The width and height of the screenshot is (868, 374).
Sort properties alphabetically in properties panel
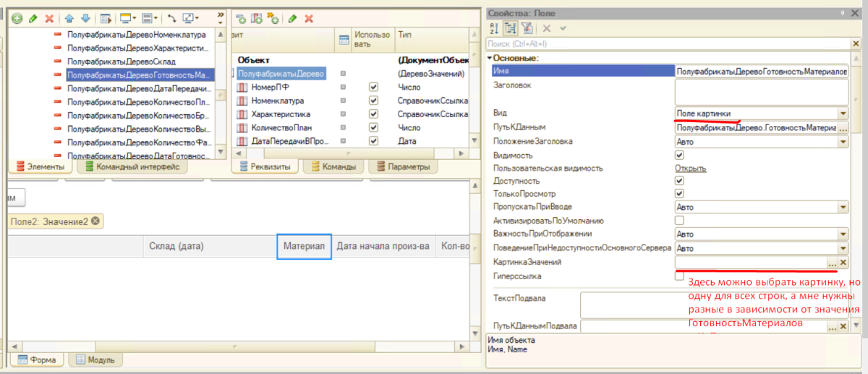(x=494, y=28)
